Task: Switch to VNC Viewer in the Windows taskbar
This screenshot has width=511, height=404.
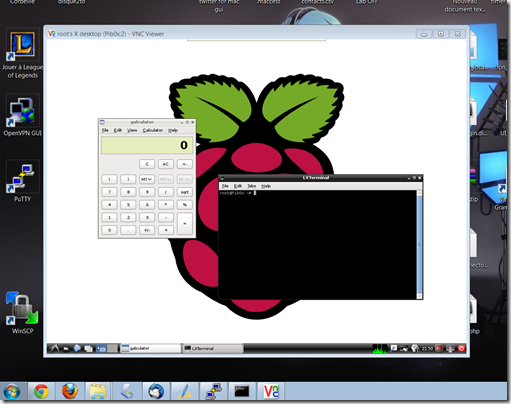Action: (271, 391)
